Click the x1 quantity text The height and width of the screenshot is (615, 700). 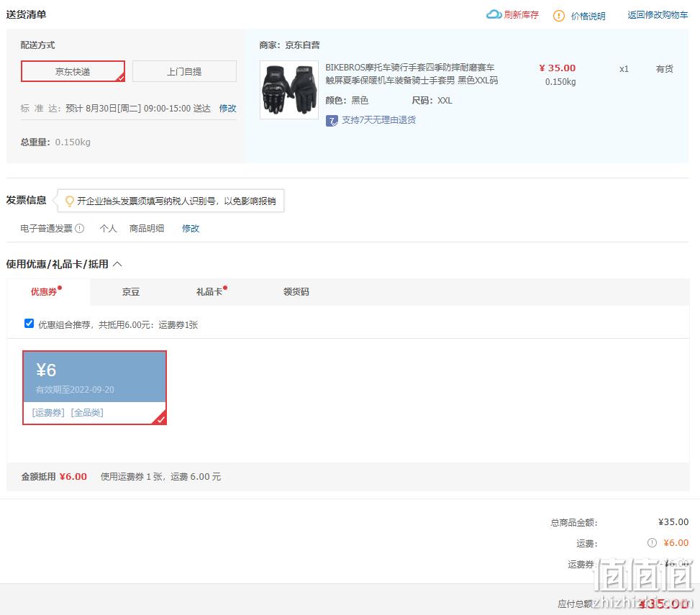click(624, 69)
